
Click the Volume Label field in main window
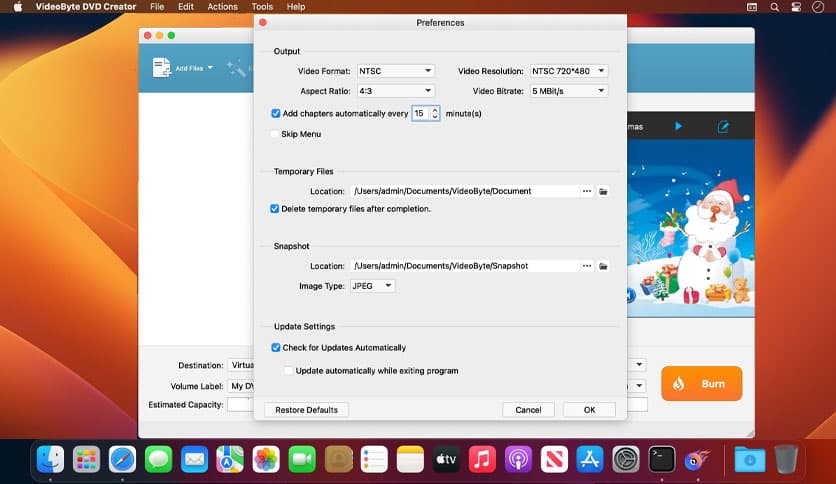click(241, 385)
